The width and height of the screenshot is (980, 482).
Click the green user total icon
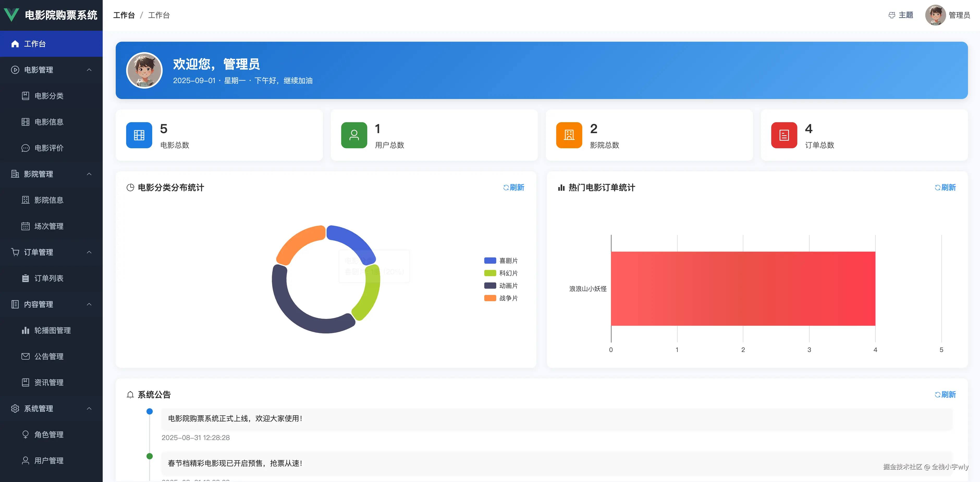coord(354,135)
